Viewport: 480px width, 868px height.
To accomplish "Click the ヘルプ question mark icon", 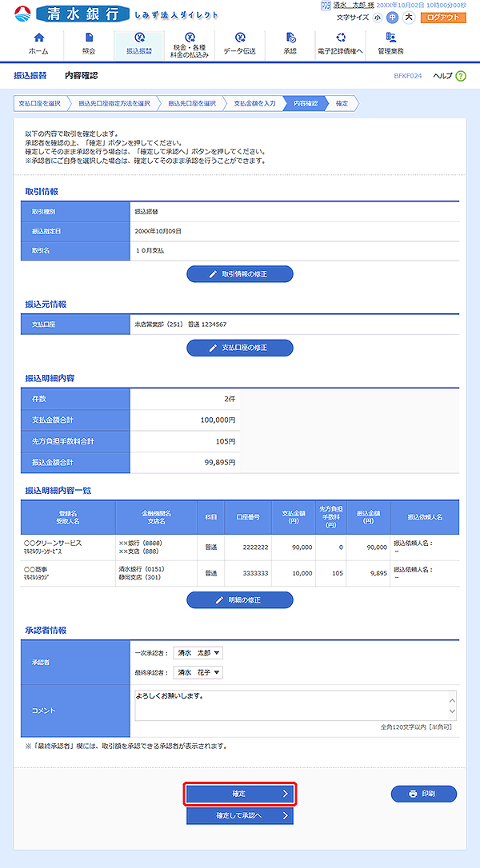I will tap(462, 76).
